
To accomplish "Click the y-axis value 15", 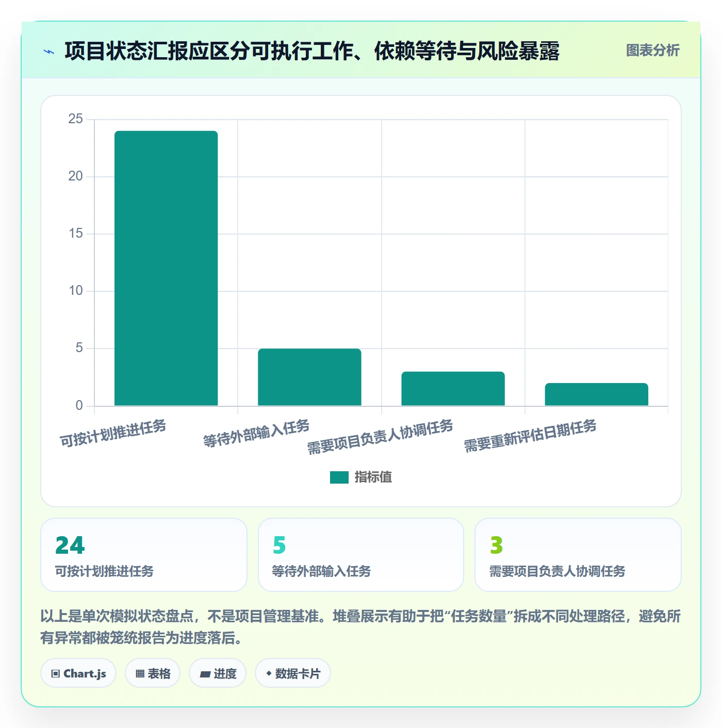I will tap(76, 234).
